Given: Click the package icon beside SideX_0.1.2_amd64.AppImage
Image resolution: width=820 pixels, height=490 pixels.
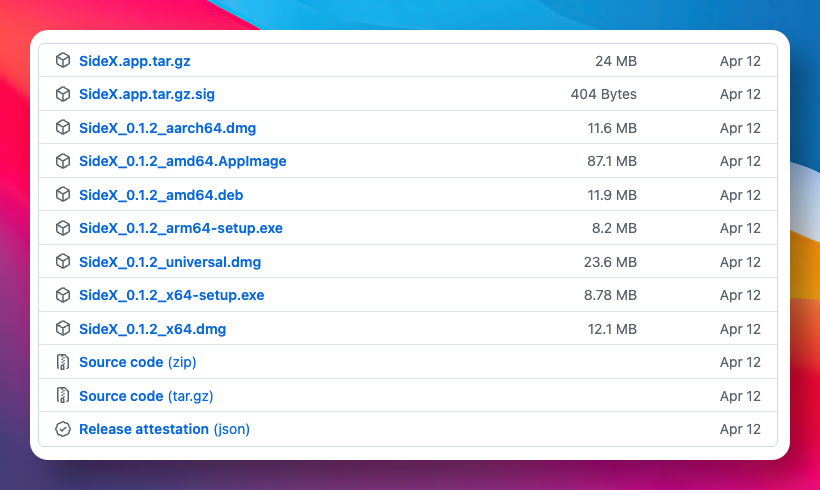Looking at the screenshot, I should pyautogui.click(x=63, y=161).
